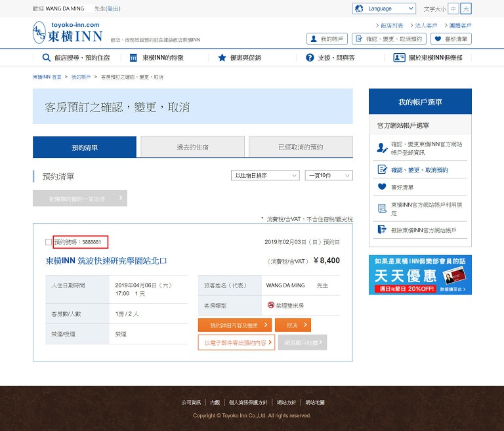Open 東橫INN 筑波快速研究學園站北口 hotel link
504x431 pixels.
(x=106, y=260)
